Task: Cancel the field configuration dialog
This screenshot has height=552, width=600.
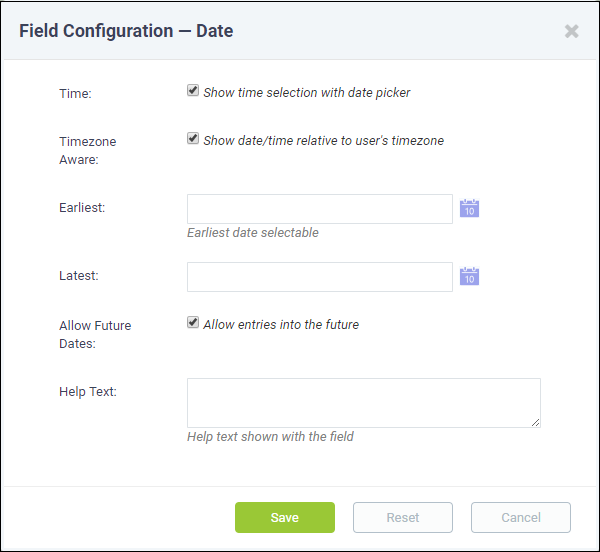Action: pyautogui.click(x=521, y=517)
